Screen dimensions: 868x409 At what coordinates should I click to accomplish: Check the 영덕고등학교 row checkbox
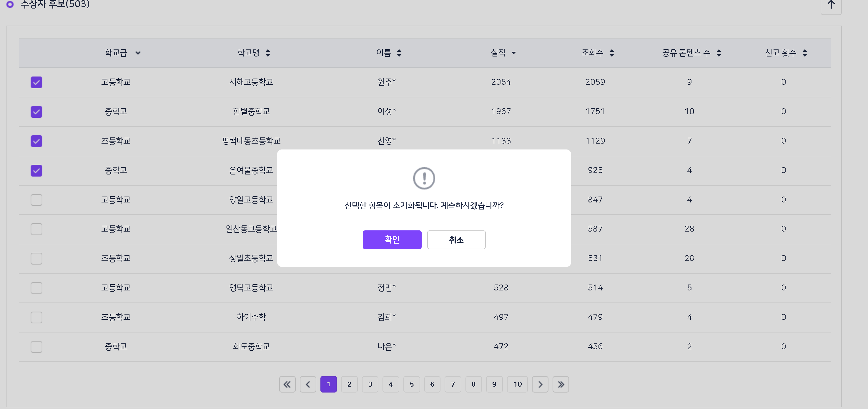(36, 288)
